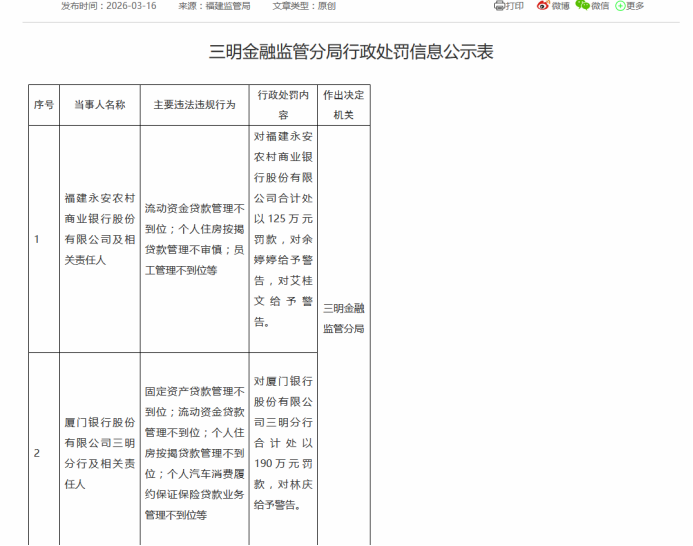
Task: Share via the Weibo icon
Action: pyautogui.click(x=543, y=5)
